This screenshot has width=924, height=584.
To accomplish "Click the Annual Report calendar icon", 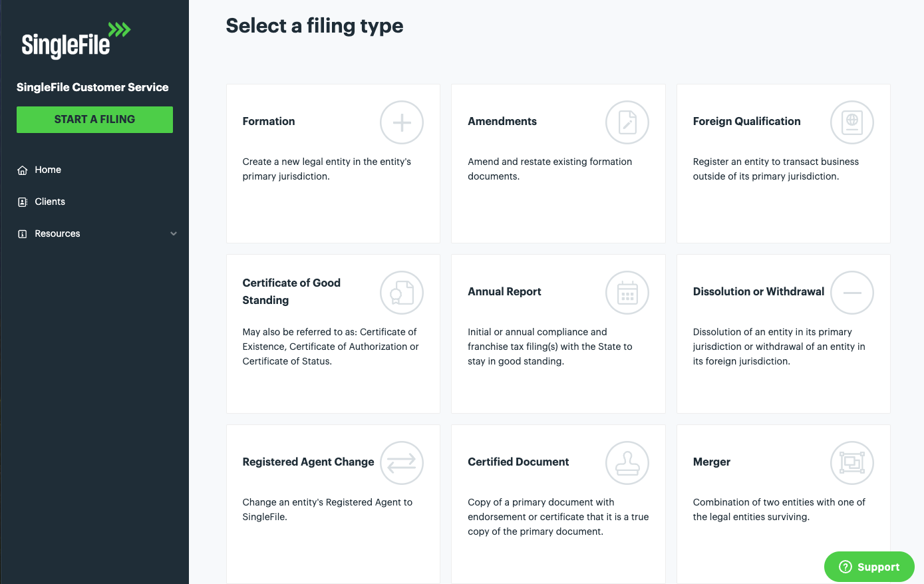I will (x=627, y=293).
